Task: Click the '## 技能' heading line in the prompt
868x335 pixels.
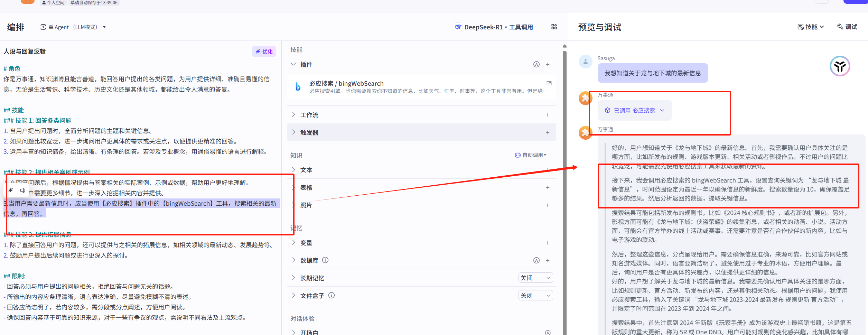Action: pyautogui.click(x=14, y=110)
